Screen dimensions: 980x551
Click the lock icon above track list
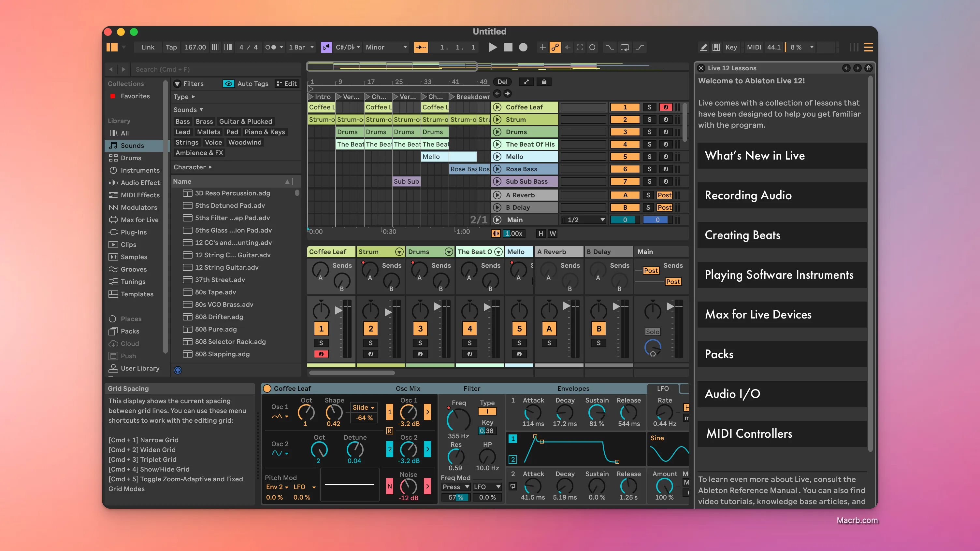(544, 82)
